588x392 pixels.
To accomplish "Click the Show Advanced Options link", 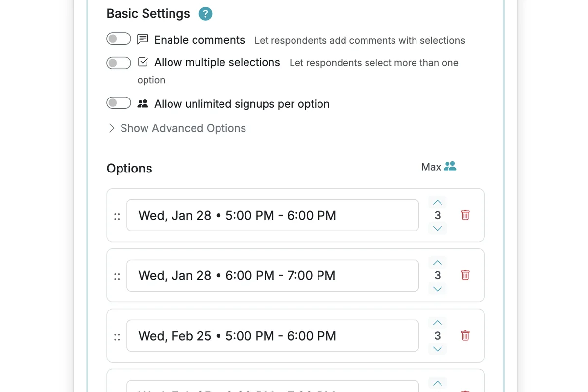I will 183,128.
